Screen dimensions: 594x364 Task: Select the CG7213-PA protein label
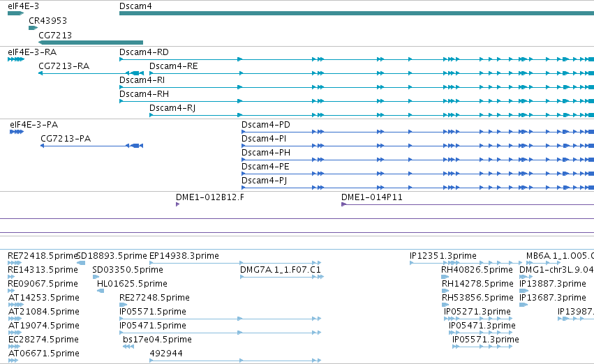[66, 139]
